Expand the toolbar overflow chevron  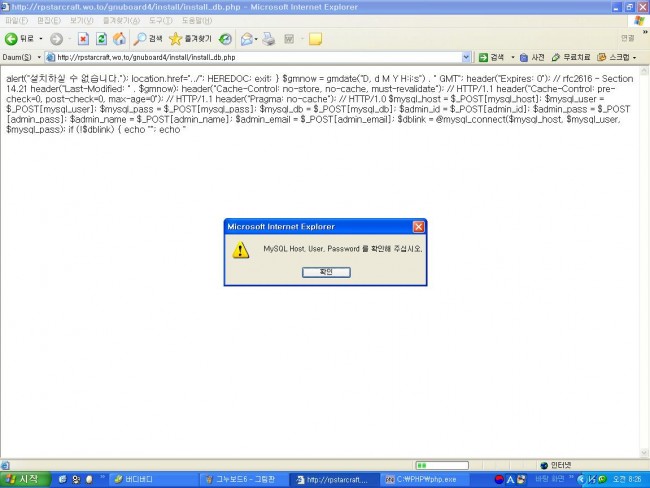tap(645, 32)
